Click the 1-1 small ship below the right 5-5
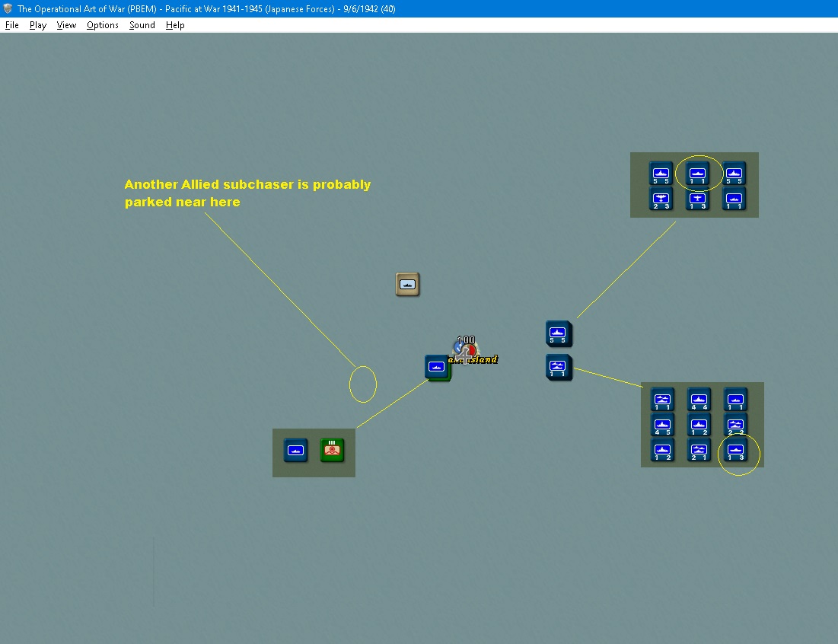 (x=734, y=199)
